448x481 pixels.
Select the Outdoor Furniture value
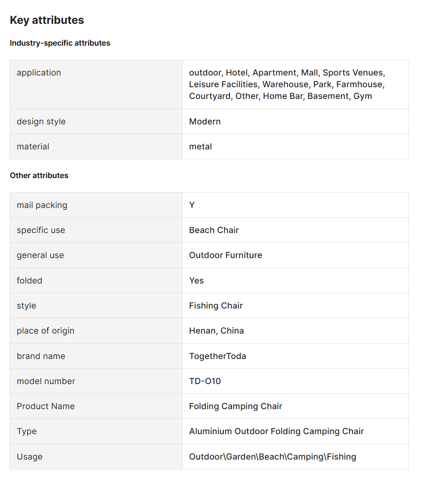[x=225, y=255]
